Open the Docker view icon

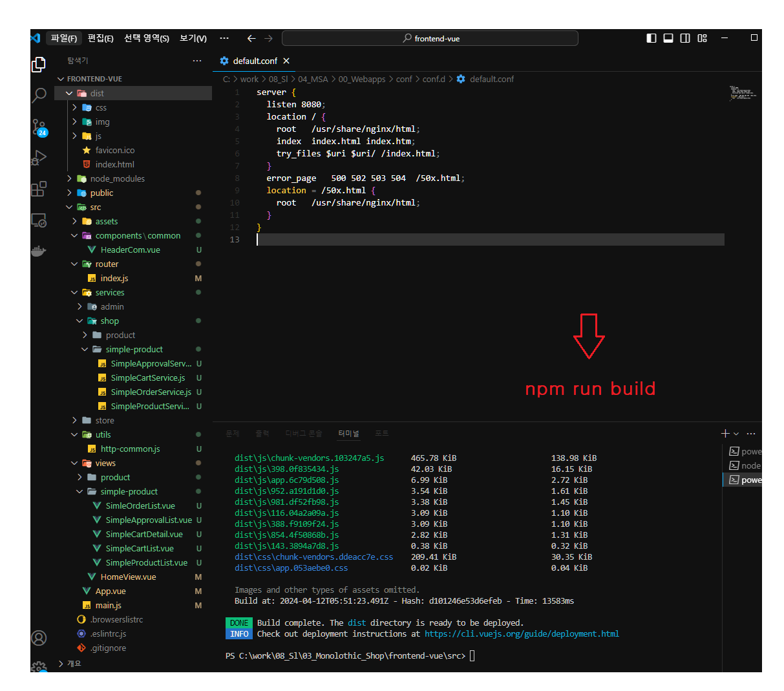pos(39,251)
